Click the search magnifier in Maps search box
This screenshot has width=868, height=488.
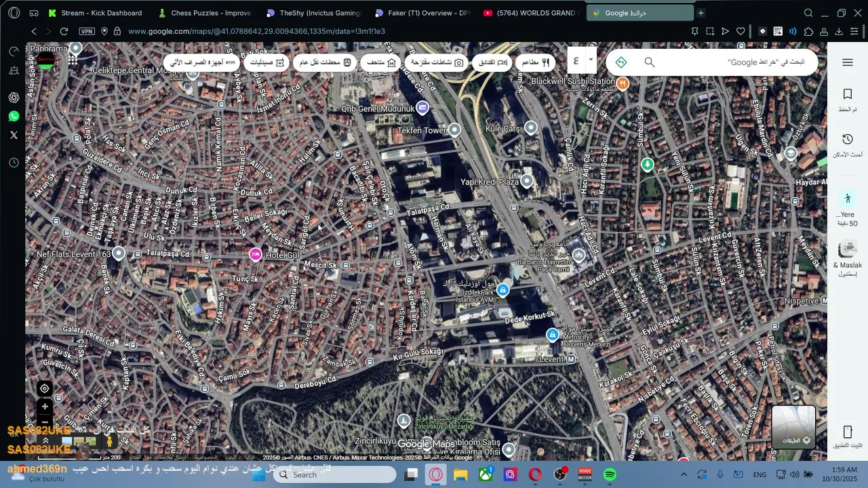(x=650, y=62)
